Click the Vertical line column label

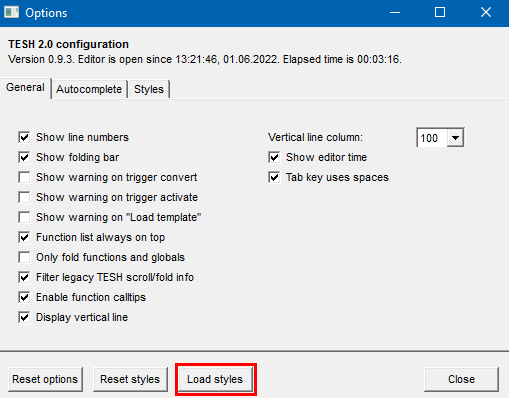click(315, 137)
